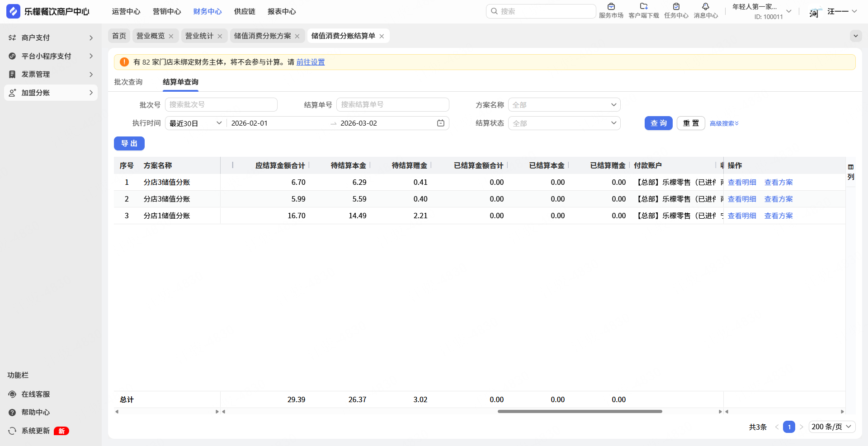Screen dimensions: 868x446
Task: Click the 客户端下载 download icon
Action: click(x=644, y=7)
